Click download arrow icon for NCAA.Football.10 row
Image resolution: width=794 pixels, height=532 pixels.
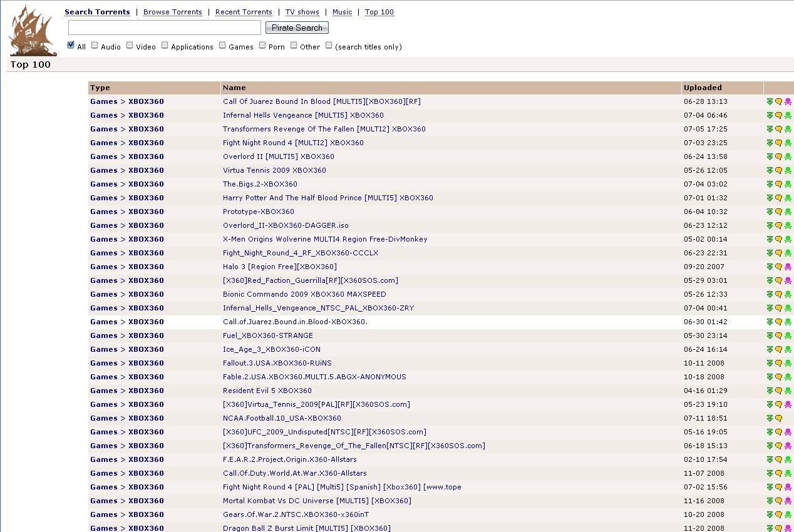tap(770, 419)
